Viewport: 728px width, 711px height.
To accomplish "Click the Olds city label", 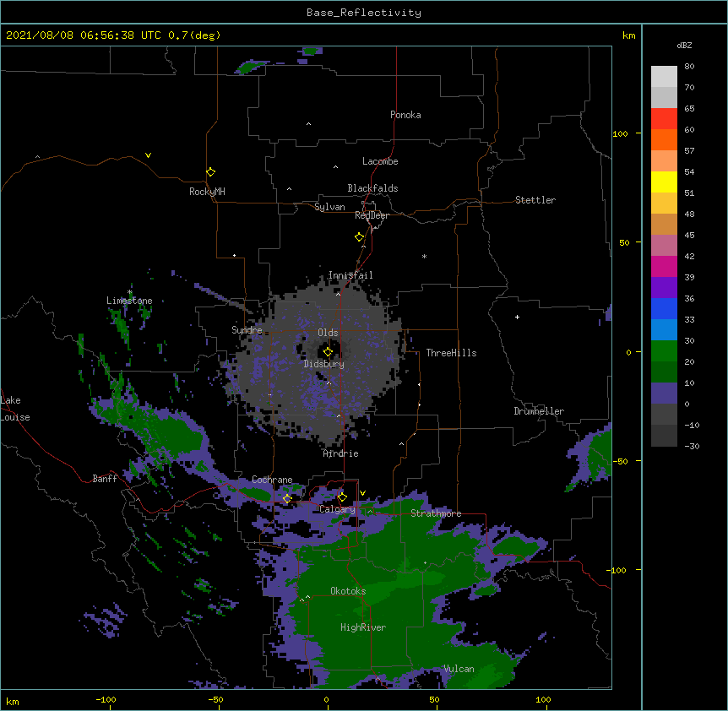I will tap(328, 333).
